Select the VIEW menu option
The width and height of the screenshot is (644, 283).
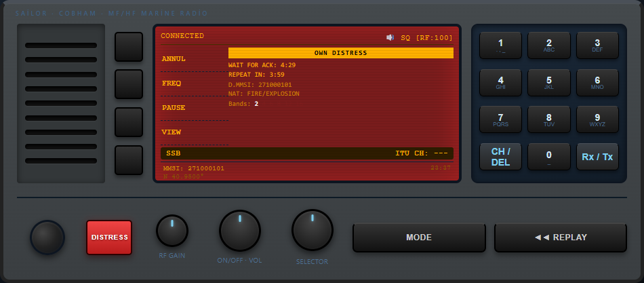tap(172, 132)
